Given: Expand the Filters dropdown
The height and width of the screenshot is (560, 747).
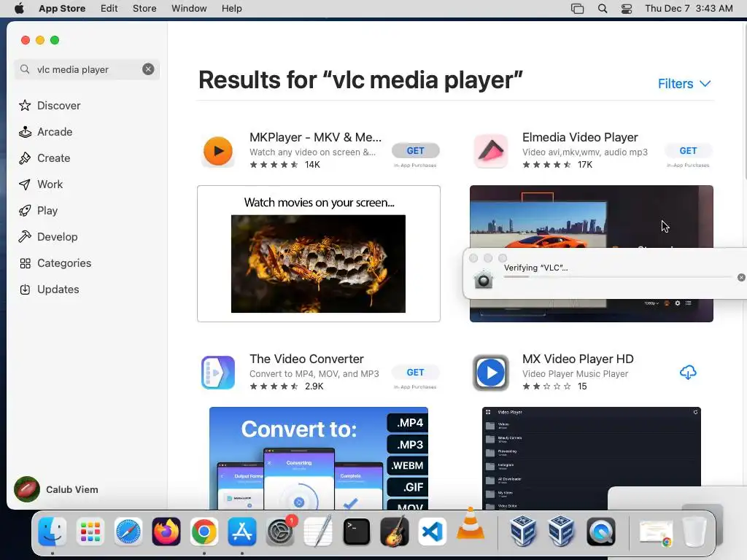Looking at the screenshot, I should point(684,84).
